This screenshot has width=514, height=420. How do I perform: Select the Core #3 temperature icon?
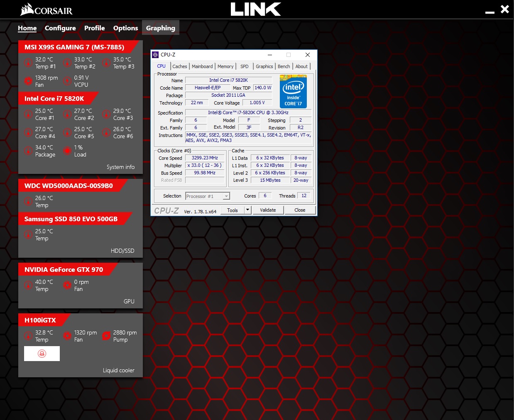click(106, 115)
